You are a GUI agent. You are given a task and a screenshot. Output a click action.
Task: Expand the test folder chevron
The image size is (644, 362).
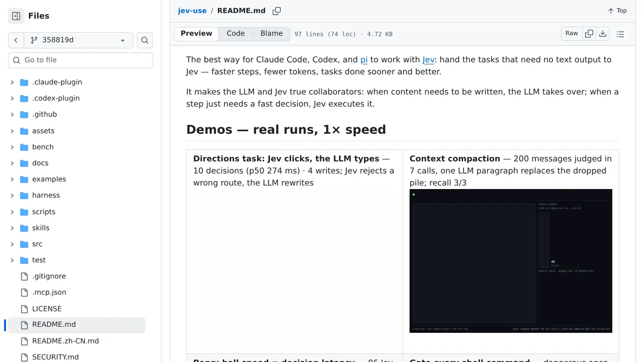coord(12,260)
